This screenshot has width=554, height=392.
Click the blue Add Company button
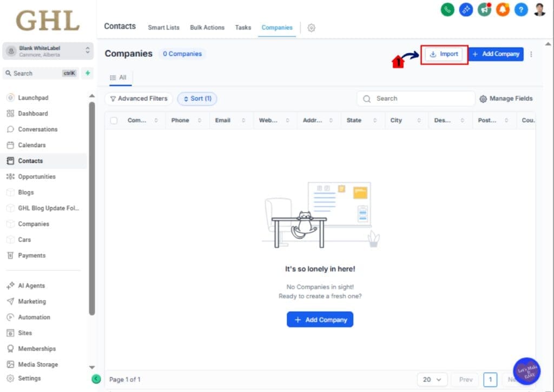click(496, 54)
